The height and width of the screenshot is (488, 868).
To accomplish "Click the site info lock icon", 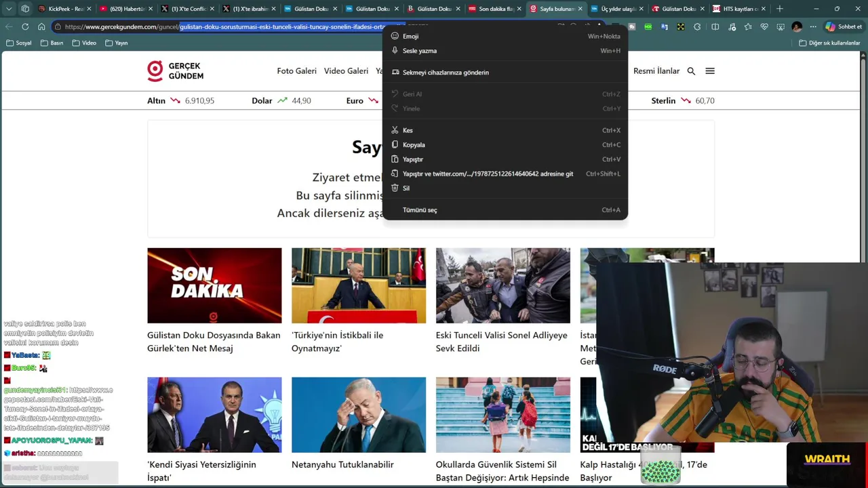I will tap(58, 26).
